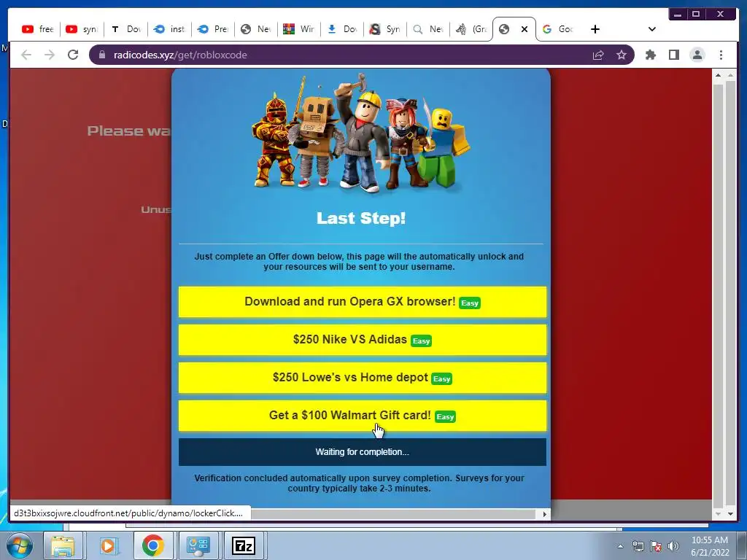
Task: Open the Chrome profile avatar
Action: point(697,55)
